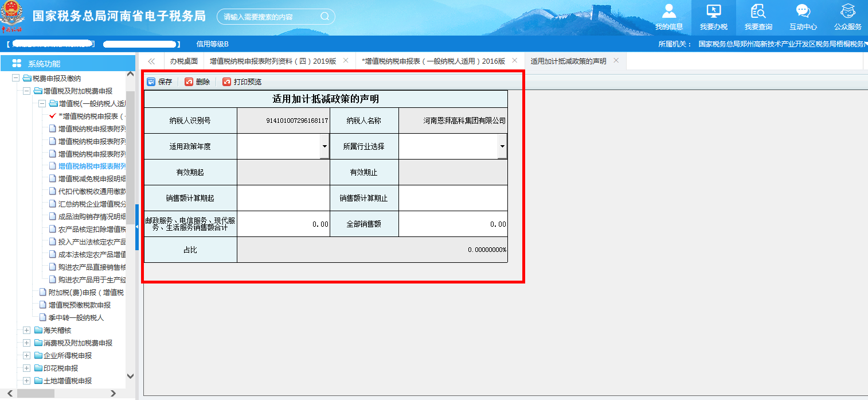Viewport: 868px width, 400px height.
Task: Open the 公众服务 graduation cap icon
Action: tap(847, 11)
